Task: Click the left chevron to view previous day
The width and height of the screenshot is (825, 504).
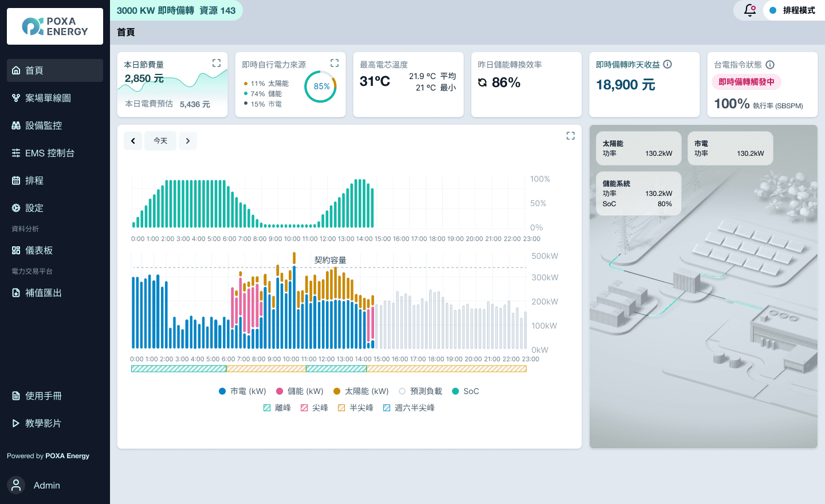Action: click(x=133, y=140)
